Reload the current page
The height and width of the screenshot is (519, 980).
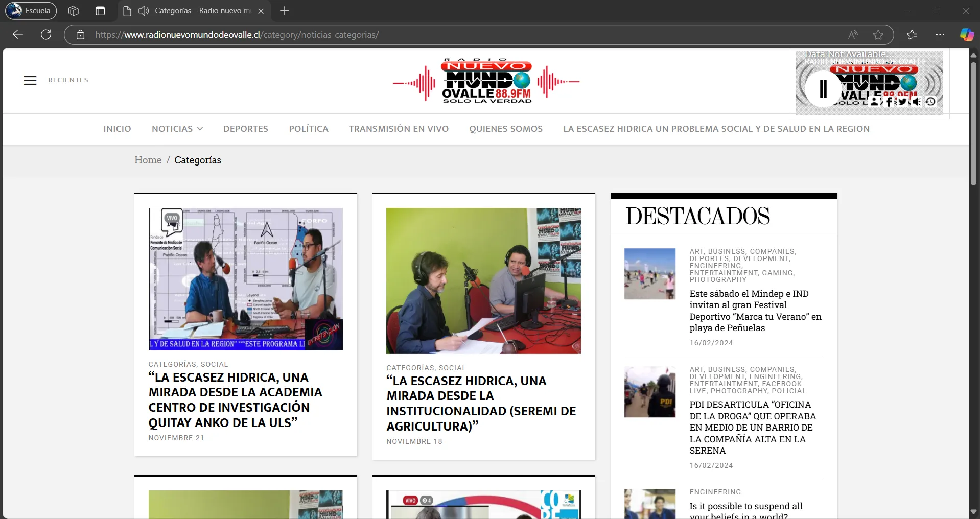(46, 34)
